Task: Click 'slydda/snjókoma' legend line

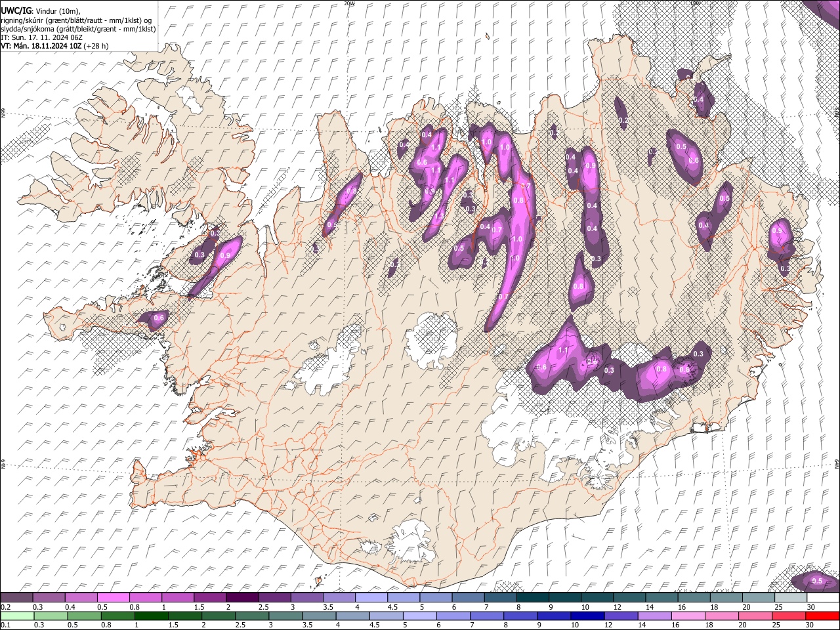Action: click(x=78, y=29)
